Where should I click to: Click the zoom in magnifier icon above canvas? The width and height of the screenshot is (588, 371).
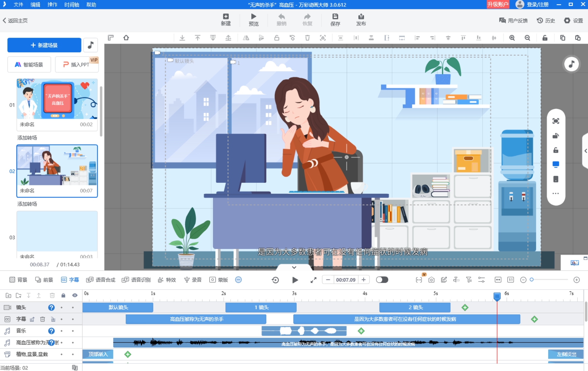point(512,38)
